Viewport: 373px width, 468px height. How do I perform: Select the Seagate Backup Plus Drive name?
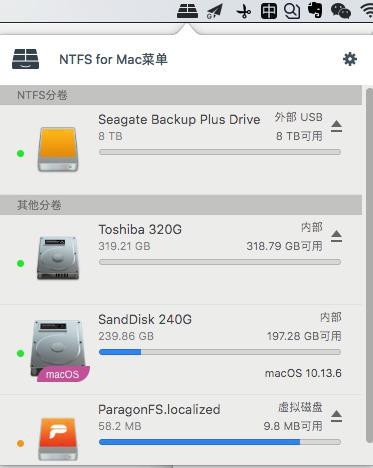click(x=179, y=119)
